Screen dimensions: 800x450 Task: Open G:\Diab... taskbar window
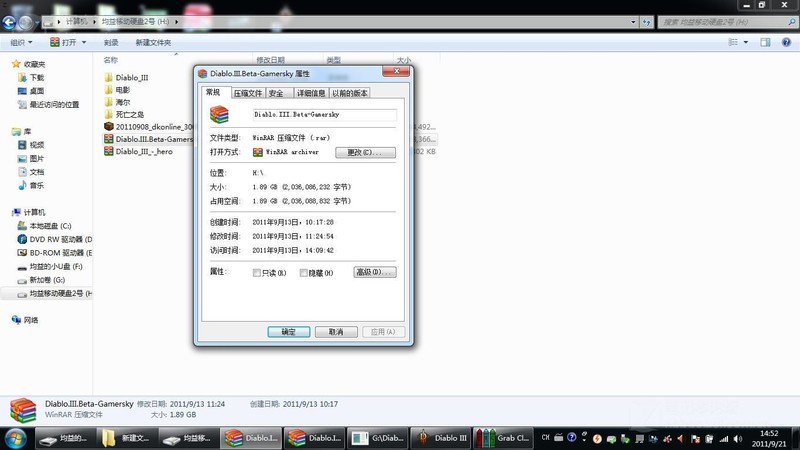pyautogui.click(x=378, y=438)
